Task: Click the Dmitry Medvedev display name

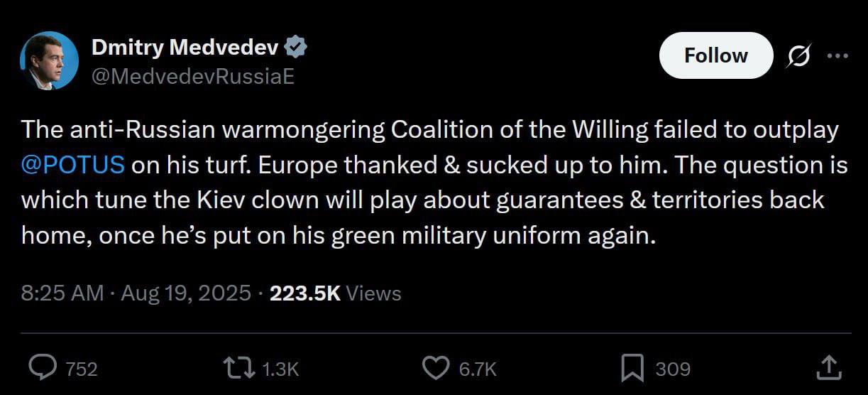Action: [x=185, y=48]
